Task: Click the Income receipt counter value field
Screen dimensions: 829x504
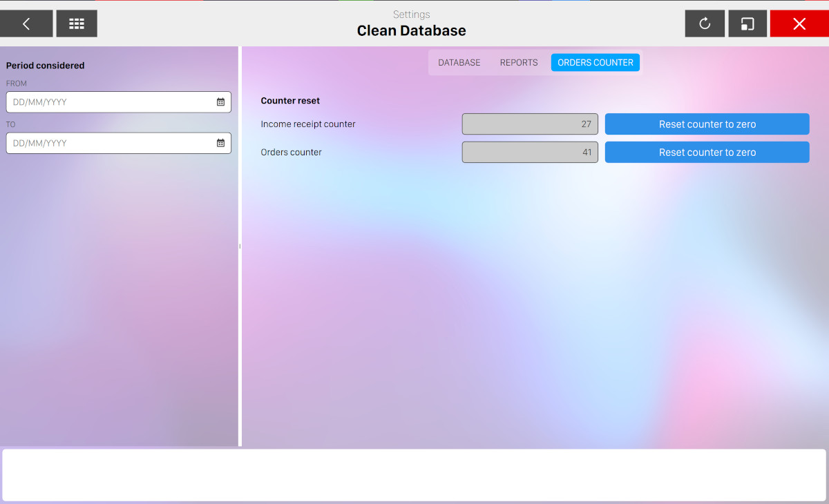Action: coord(530,124)
